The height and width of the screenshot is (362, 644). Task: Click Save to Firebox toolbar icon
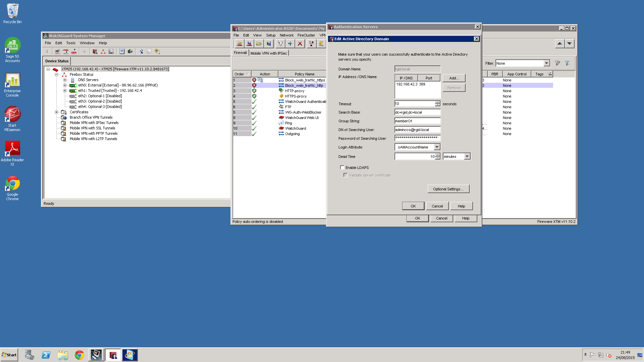click(x=249, y=44)
